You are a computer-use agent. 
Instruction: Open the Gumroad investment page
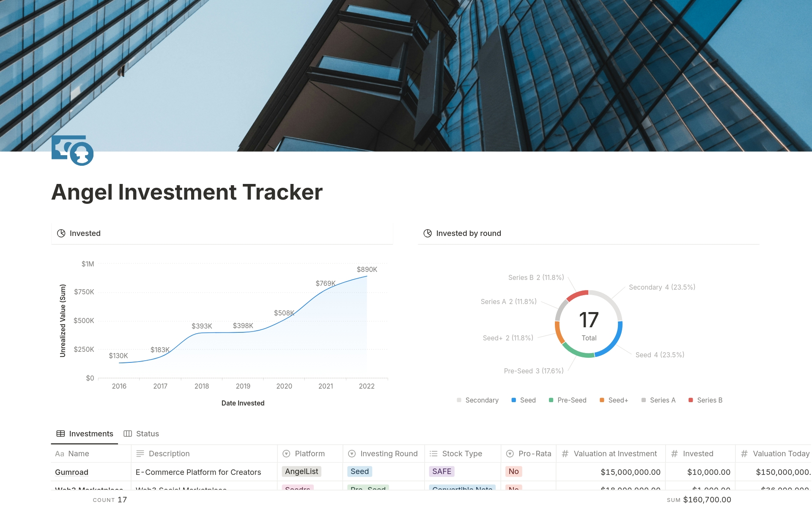point(71,472)
